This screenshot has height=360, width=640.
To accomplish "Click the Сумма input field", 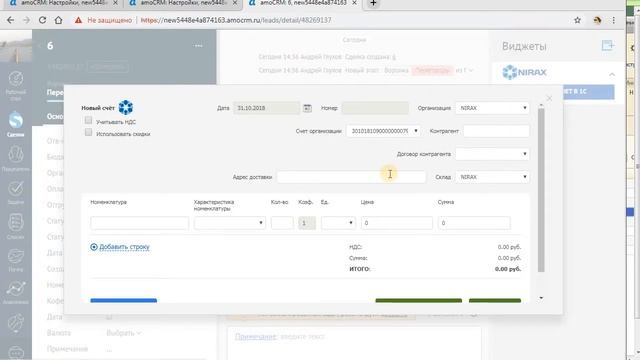I will [474, 223].
